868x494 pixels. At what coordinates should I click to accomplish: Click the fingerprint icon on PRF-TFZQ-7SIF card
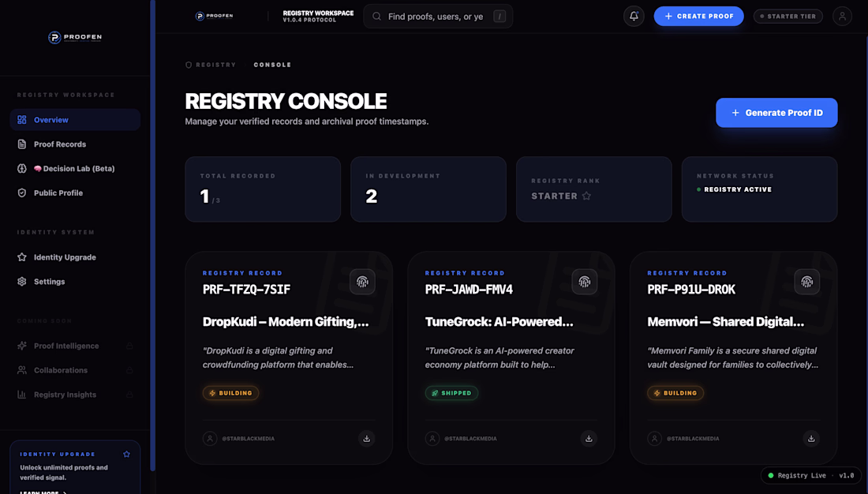[x=363, y=282]
